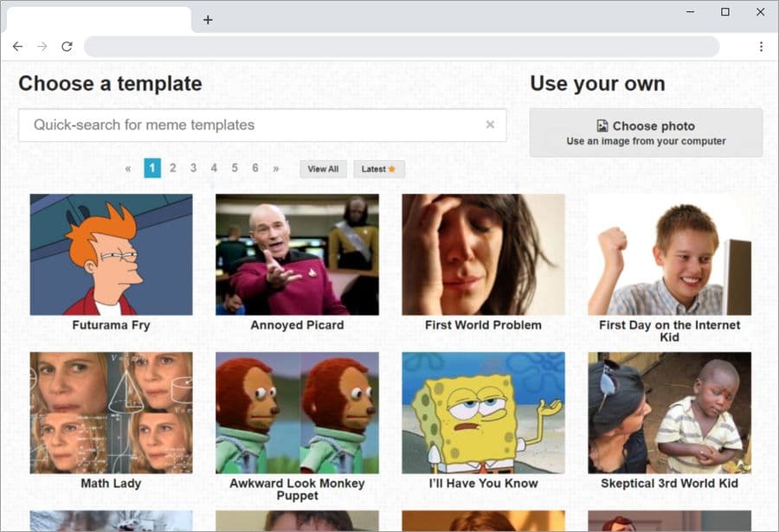Click the First Day on the Internet Kid caption
Viewport: 779px width, 532px height.
pyautogui.click(x=670, y=331)
